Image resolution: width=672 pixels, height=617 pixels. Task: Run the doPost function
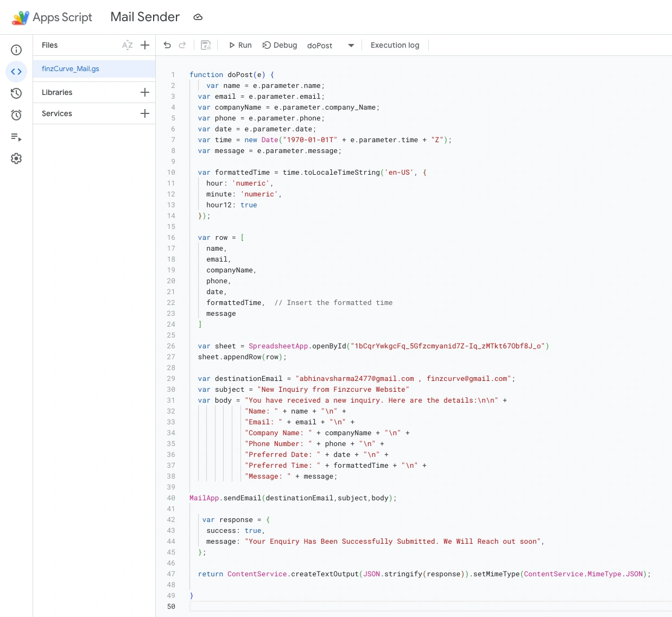coord(239,45)
